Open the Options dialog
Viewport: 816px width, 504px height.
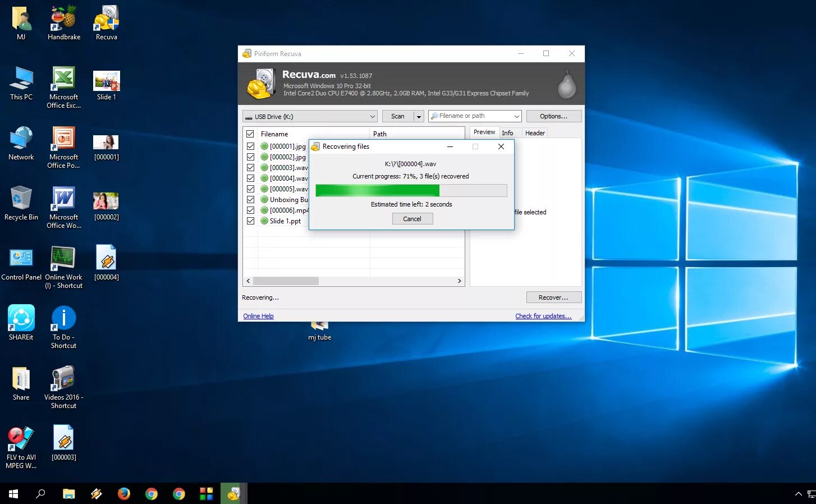pyautogui.click(x=553, y=116)
